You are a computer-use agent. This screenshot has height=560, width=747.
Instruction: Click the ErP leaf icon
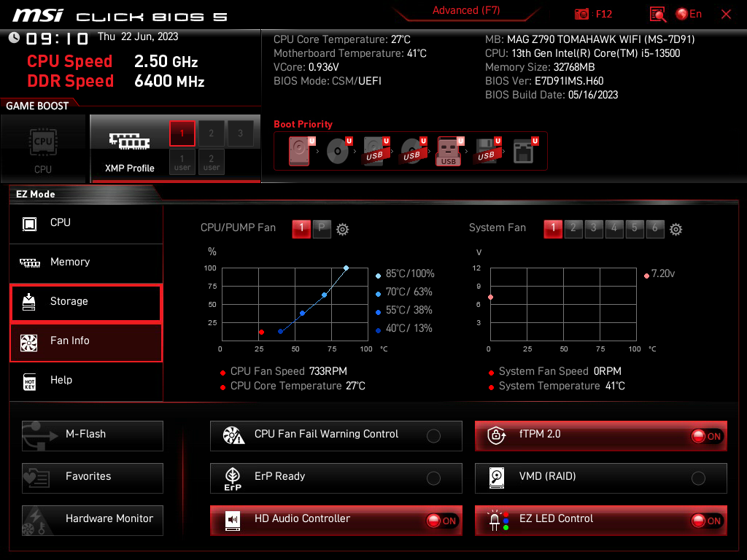[x=233, y=478]
